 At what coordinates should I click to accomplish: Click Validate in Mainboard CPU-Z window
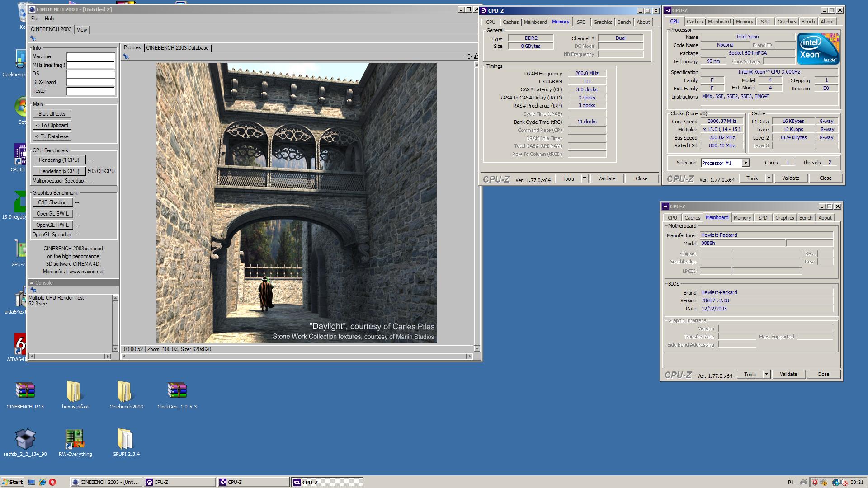788,374
